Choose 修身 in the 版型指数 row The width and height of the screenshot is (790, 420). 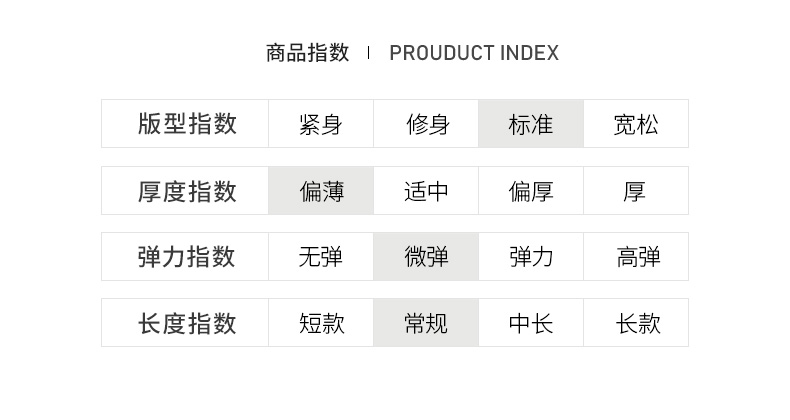[x=426, y=124]
